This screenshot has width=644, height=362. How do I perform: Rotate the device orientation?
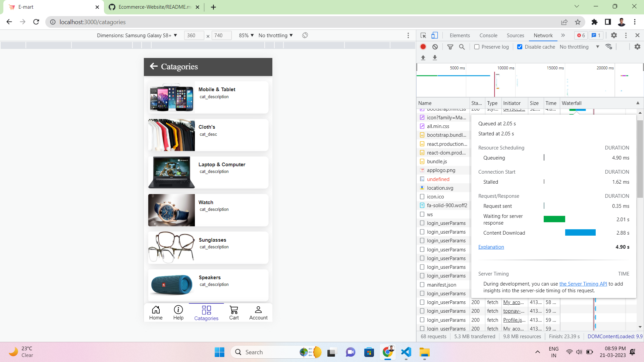click(x=305, y=35)
